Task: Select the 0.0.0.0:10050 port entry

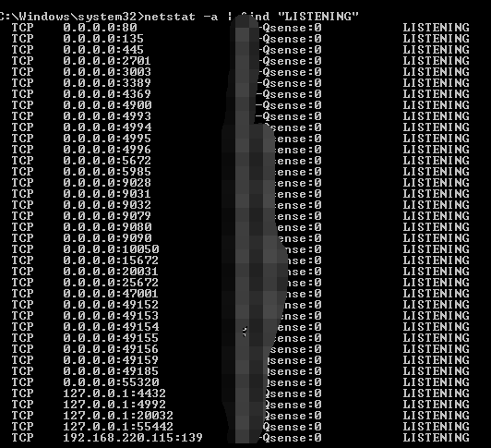Action: tap(111, 249)
